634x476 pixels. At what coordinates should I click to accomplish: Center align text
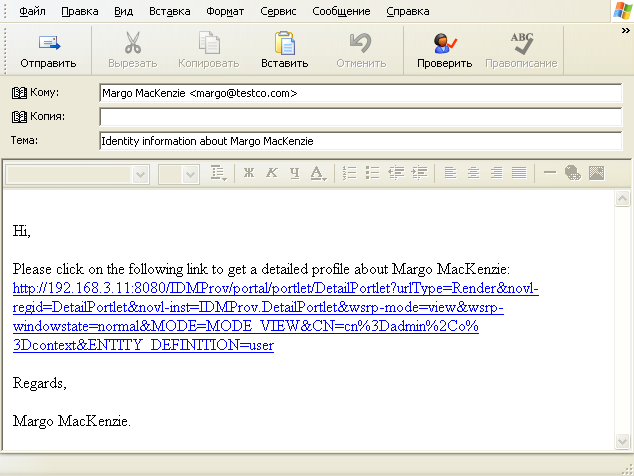(473, 173)
